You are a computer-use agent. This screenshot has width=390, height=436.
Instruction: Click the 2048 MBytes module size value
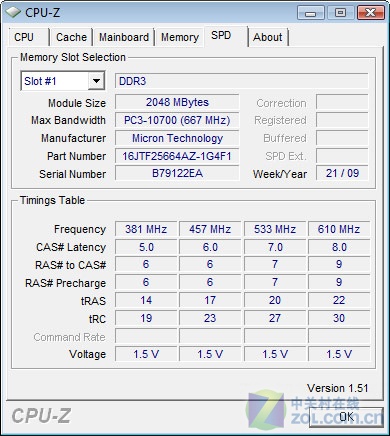[x=177, y=102]
